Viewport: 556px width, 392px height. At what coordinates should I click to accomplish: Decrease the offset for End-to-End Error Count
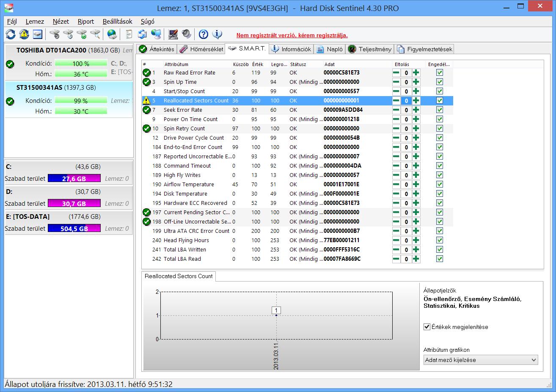click(396, 147)
